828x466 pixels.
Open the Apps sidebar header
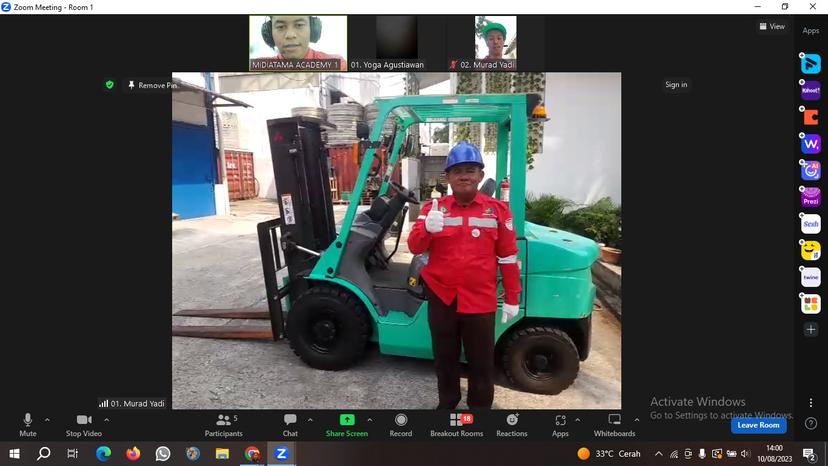coord(811,31)
